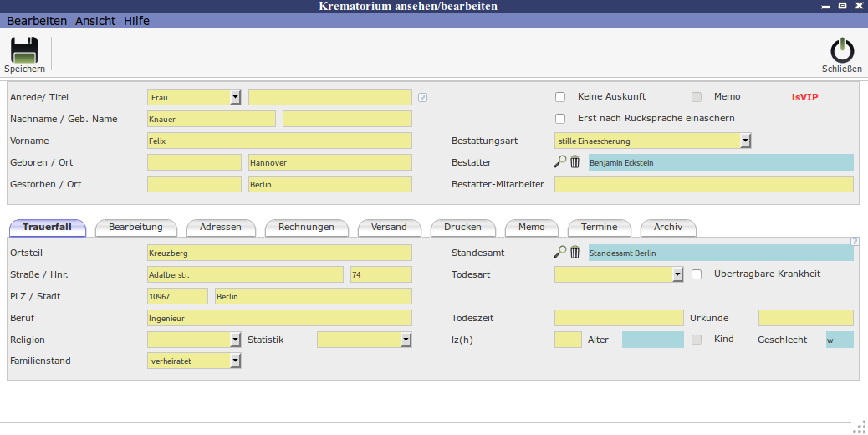Switch to the Termine tab
The image size is (868, 435).
click(599, 228)
